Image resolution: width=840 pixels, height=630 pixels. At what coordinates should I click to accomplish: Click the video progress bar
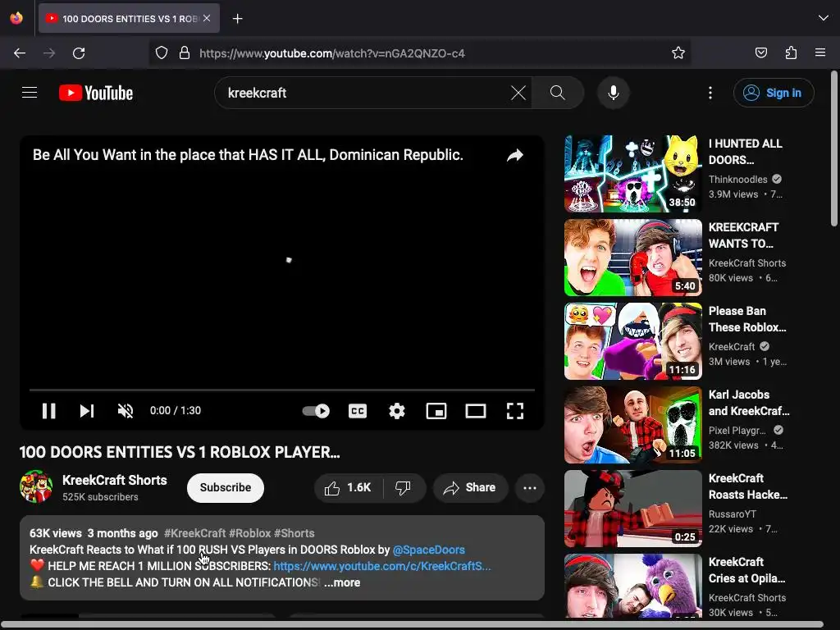click(x=282, y=390)
